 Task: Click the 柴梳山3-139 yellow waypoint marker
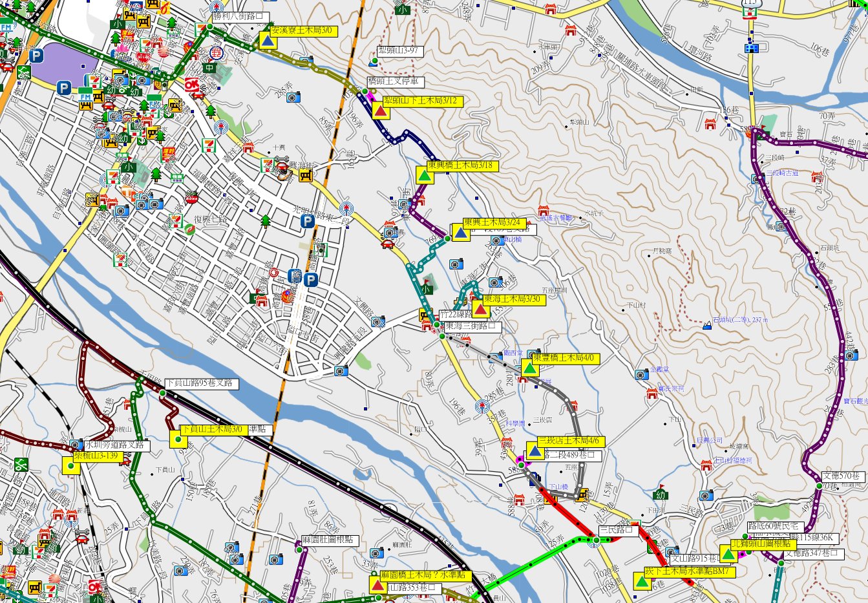[x=70, y=465]
